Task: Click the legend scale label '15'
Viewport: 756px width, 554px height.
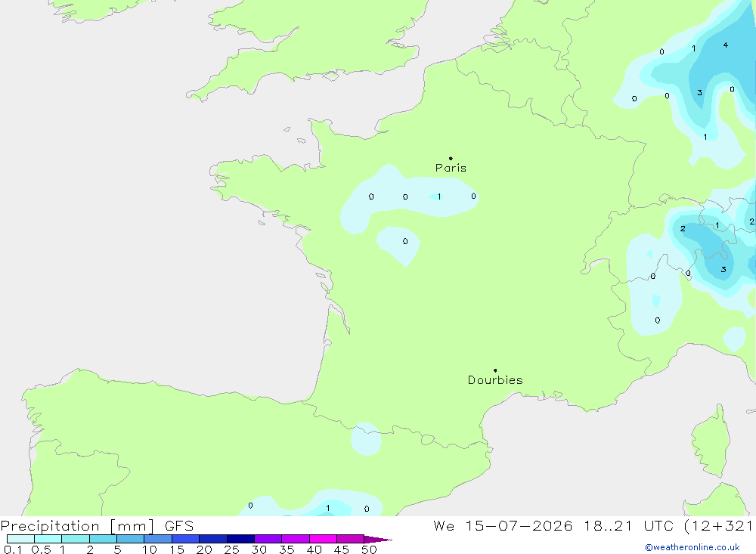Action: coord(177,549)
